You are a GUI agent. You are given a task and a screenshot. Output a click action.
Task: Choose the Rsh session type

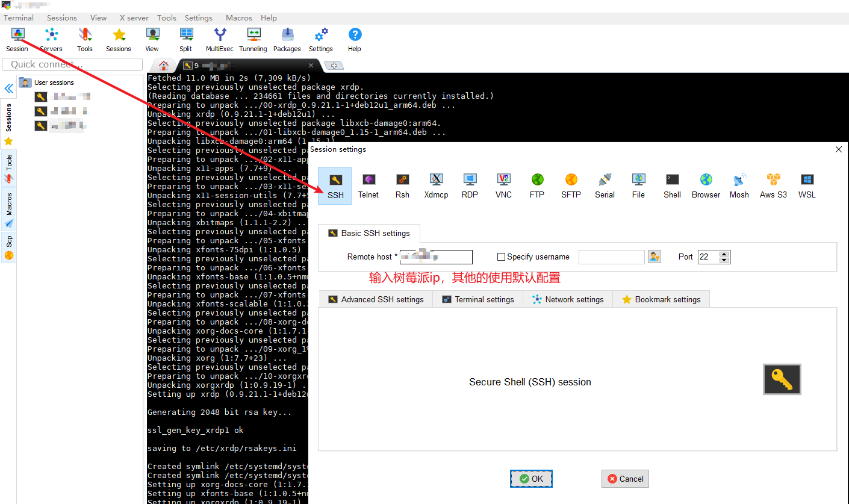coord(402,186)
